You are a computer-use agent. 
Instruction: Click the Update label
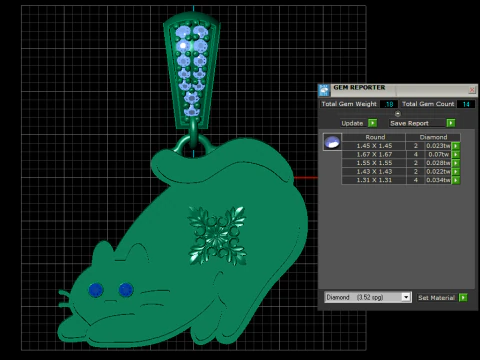[352, 123]
